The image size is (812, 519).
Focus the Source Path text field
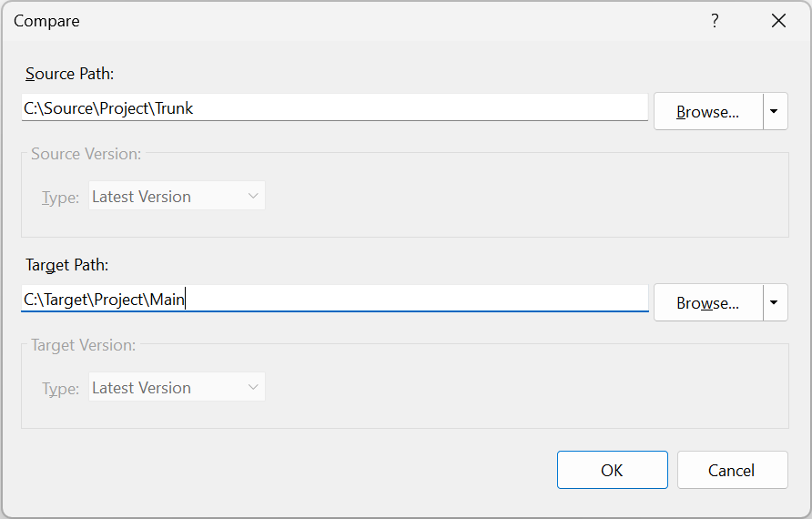[334, 107]
